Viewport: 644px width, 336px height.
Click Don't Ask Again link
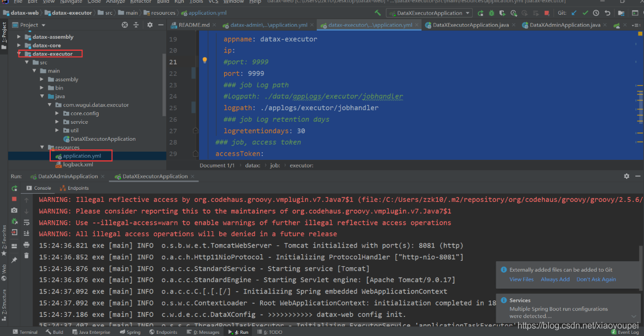(597, 279)
